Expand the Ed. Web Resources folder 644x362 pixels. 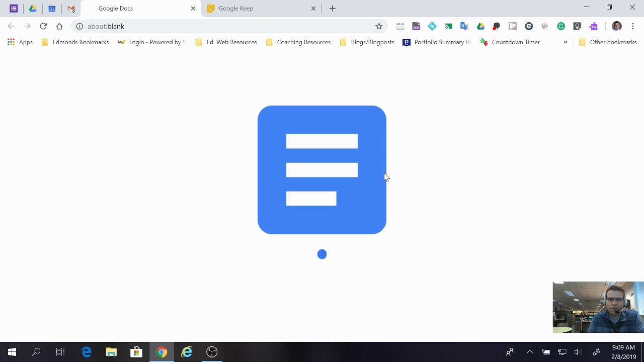[226, 42]
